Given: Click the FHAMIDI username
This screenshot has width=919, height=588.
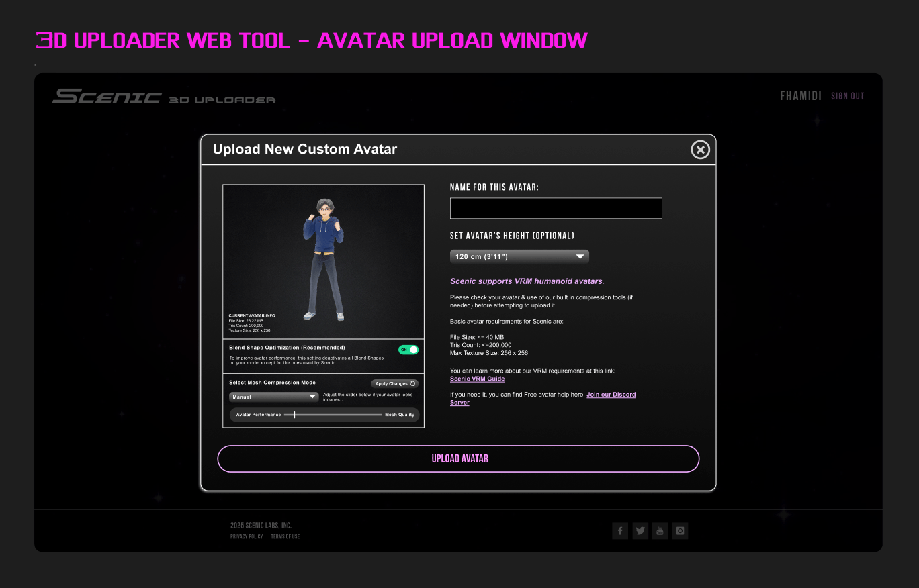Looking at the screenshot, I should pos(800,96).
